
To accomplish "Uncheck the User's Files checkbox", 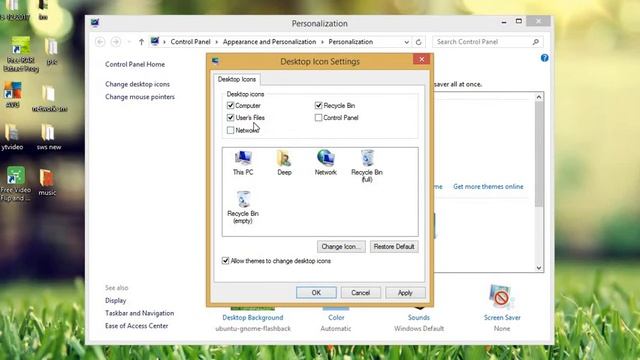I will coord(230,118).
